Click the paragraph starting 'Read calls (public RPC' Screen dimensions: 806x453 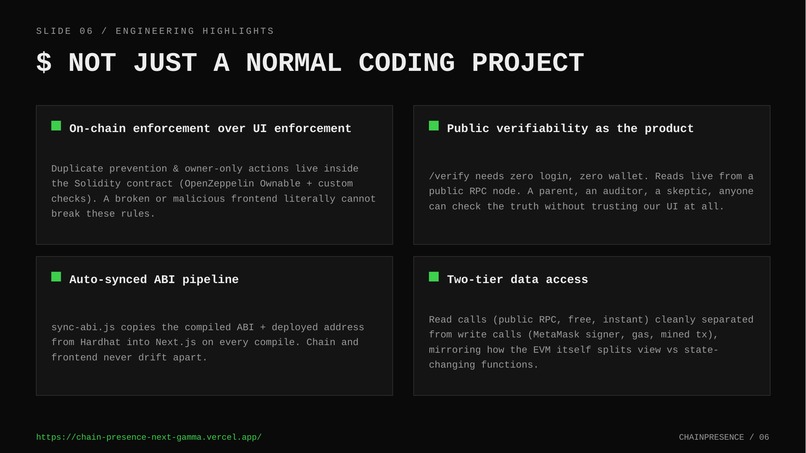tap(591, 342)
